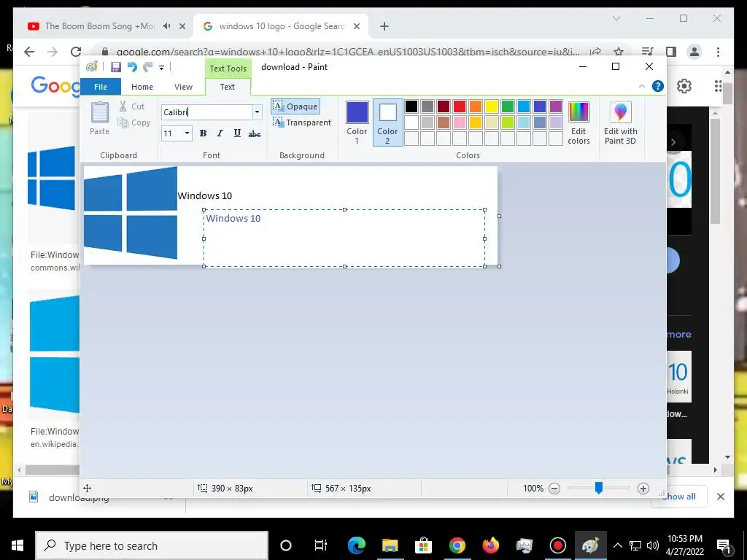Bookmark this page with the star icon
747x560 pixels.
click(619, 52)
